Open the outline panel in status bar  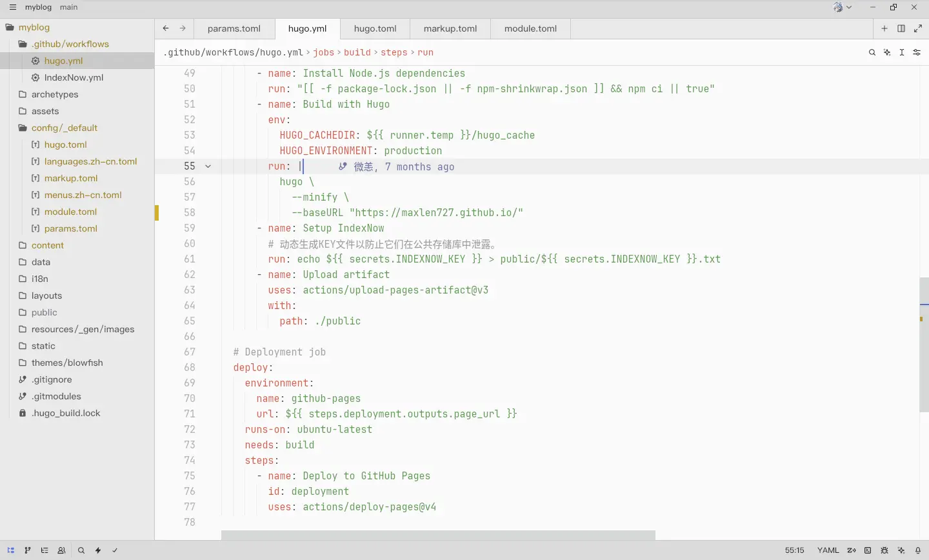point(45,550)
